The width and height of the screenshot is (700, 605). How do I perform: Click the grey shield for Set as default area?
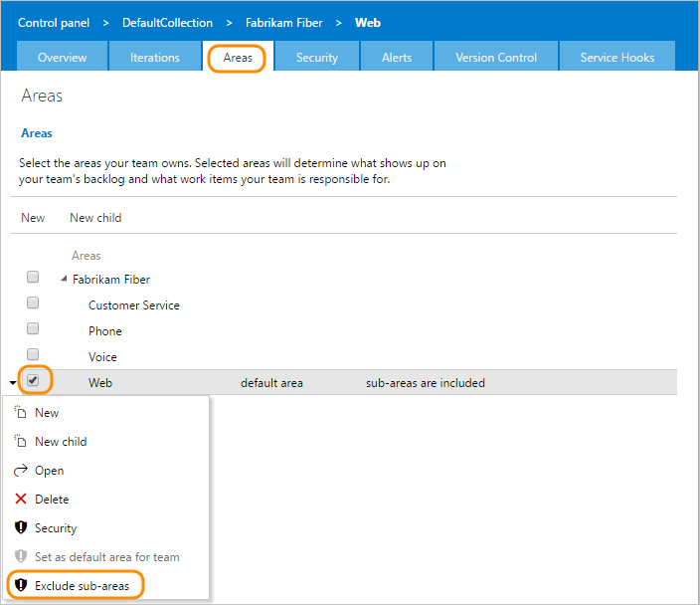tap(21, 556)
